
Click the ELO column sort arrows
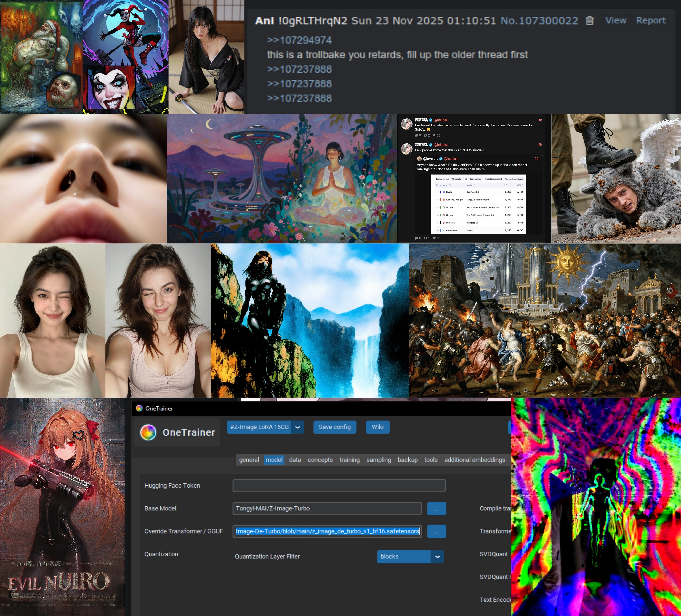509,185
